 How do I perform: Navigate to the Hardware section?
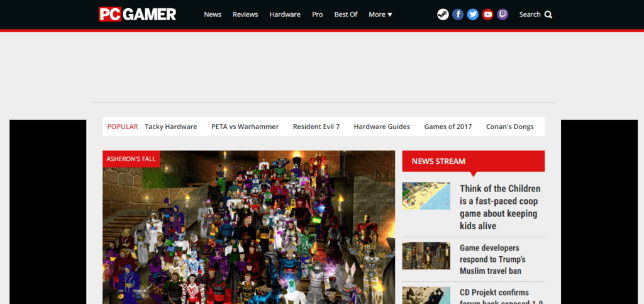pos(284,14)
